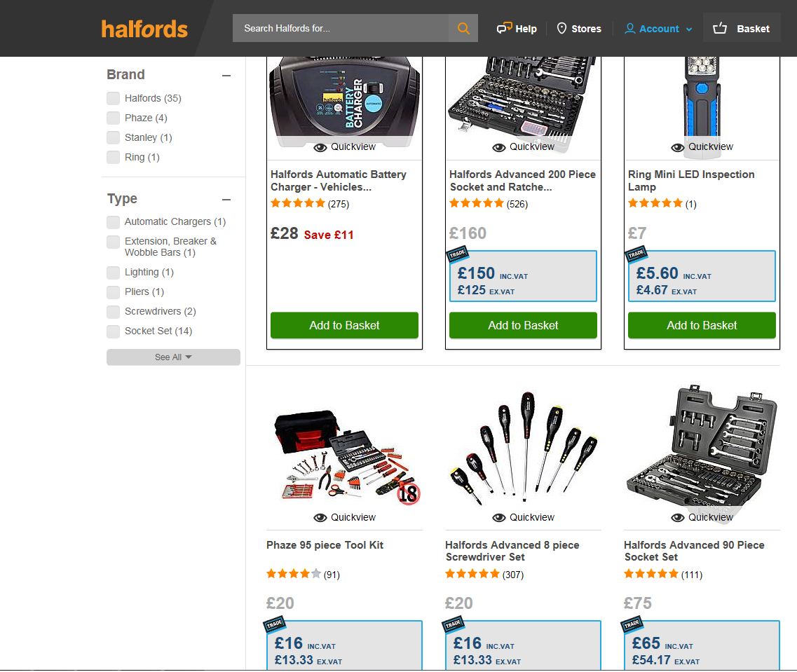
Task: Collapse the Type filter section
Action: (x=226, y=200)
